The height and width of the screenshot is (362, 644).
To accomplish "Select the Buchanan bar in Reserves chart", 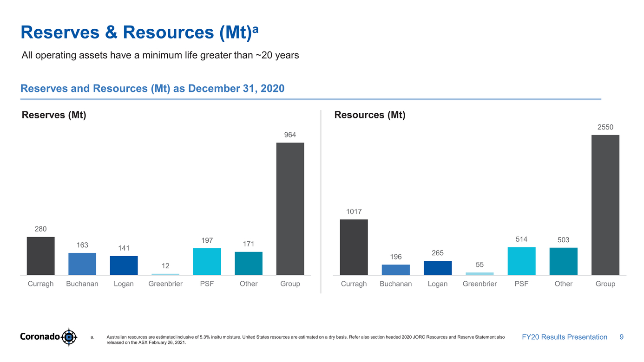I will (x=82, y=264).
